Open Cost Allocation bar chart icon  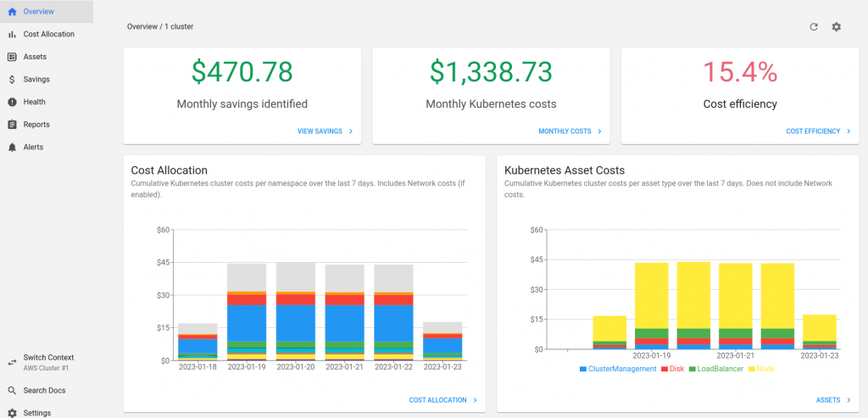pyautogui.click(x=12, y=34)
